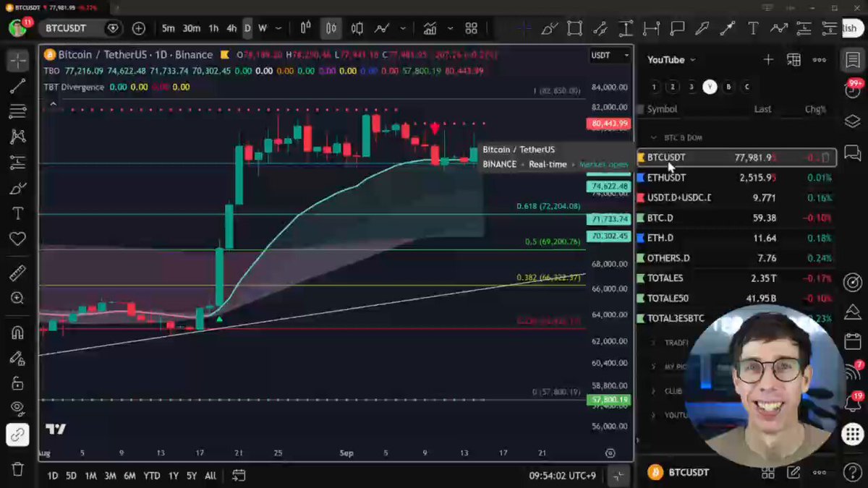Open the compare or add symbol button

tap(138, 28)
